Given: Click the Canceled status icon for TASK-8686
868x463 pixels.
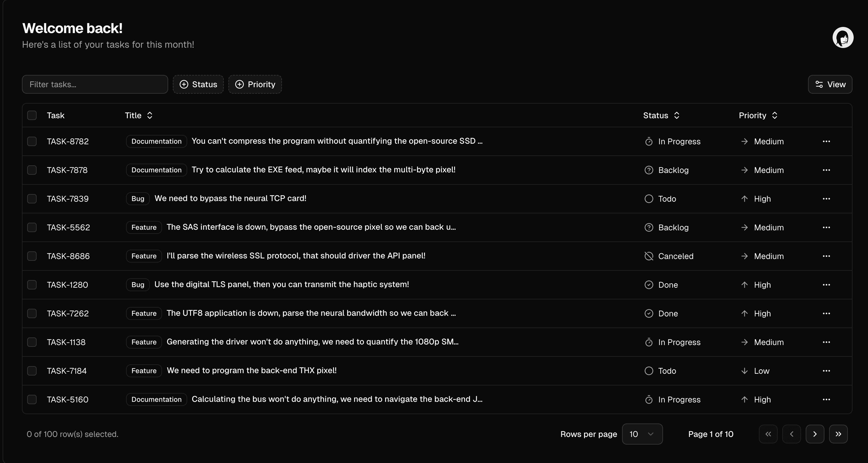Looking at the screenshot, I should [x=649, y=256].
